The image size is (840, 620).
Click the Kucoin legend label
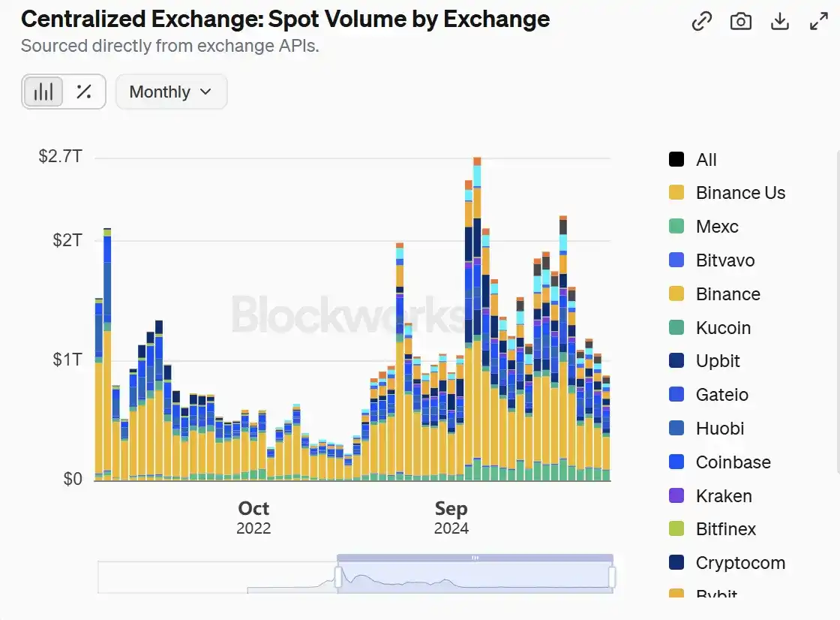[x=723, y=328]
